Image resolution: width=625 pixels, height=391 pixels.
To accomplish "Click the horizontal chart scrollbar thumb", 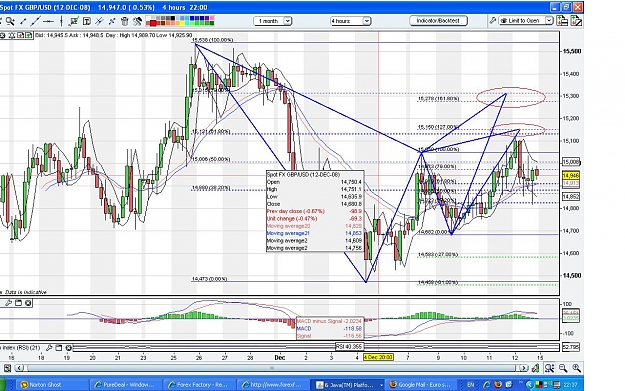I will point(272,368).
